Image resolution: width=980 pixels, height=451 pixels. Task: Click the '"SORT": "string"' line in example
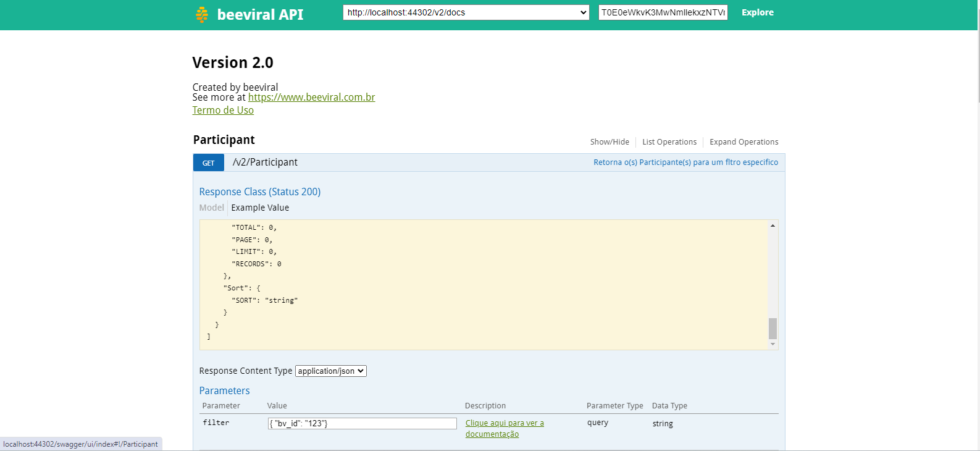[265, 300]
